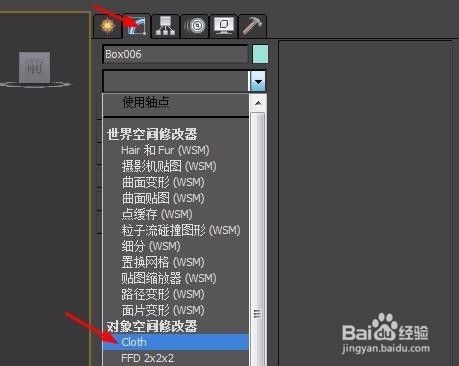Screen dimensions: 459x366
Task: Click the Box006 object name field
Action: [175, 54]
